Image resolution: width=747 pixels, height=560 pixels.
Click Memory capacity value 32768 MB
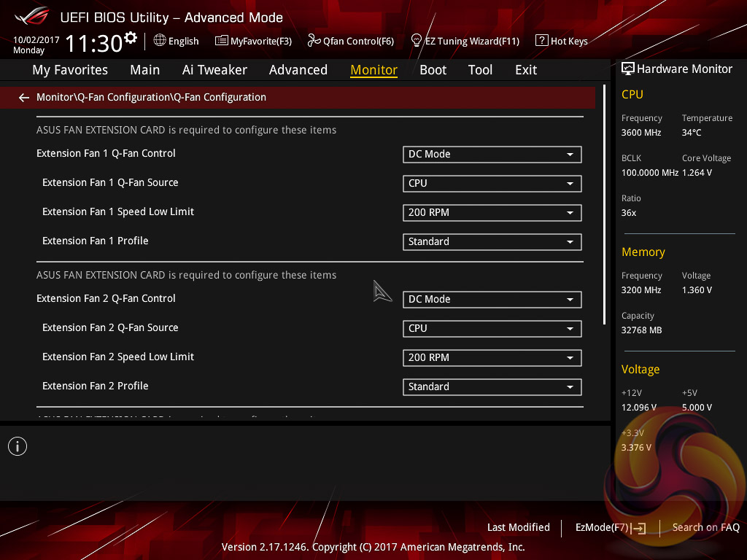(642, 330)
